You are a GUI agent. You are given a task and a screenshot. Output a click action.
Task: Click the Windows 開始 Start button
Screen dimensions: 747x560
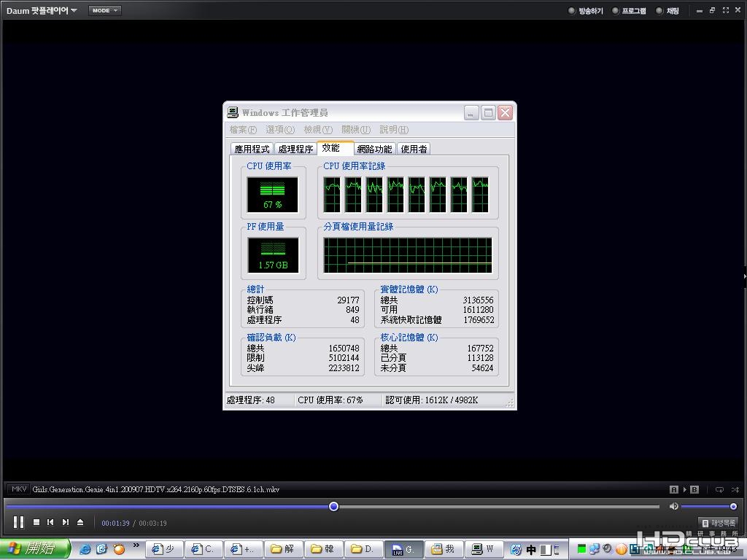[34, 549]
